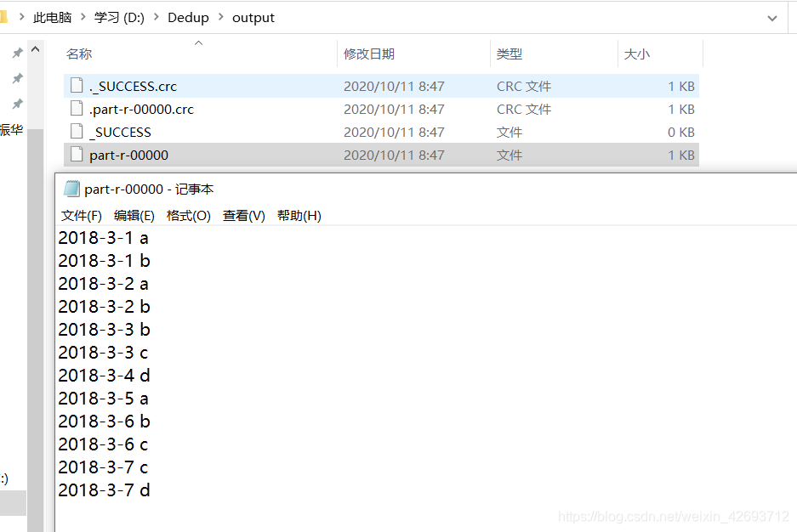This screenshot has width=797, height=532.
Task: Sort files by 大小 column
Action: (637, 54)
